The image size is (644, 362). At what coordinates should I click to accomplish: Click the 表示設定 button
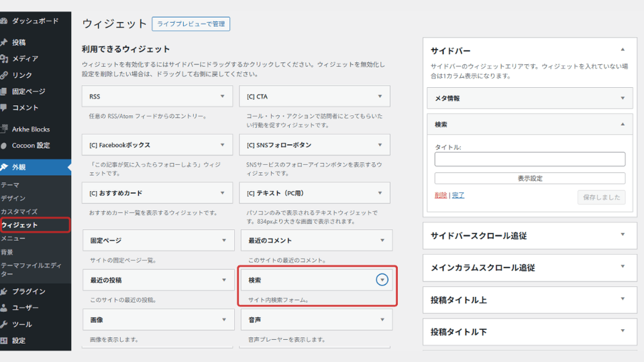529,178
